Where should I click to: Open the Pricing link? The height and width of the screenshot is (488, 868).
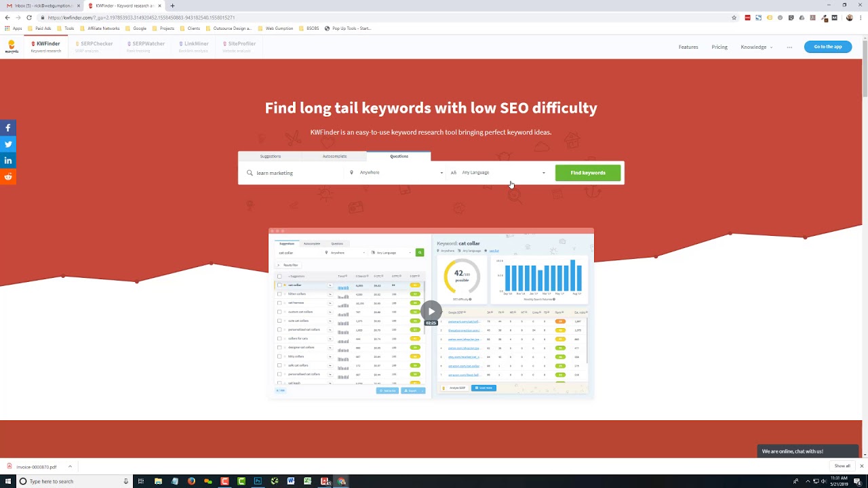click(x=719, y=47)
